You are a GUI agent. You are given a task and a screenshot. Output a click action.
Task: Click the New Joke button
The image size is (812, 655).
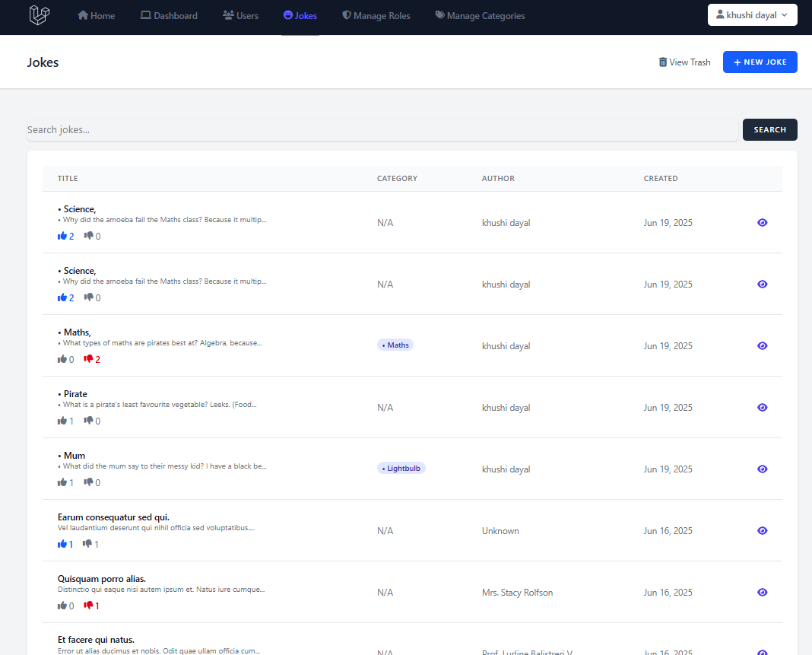(760, 62)
